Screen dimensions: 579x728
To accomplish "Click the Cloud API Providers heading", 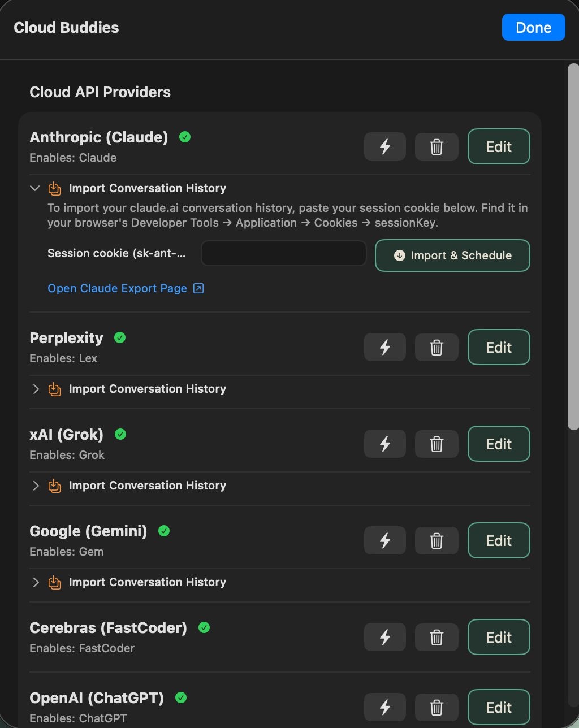I will click(x=100, y=92).
